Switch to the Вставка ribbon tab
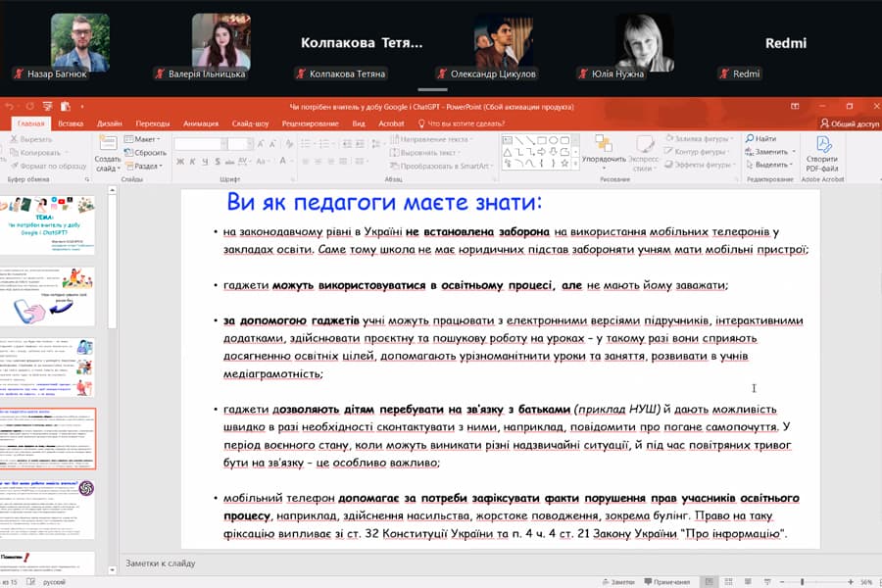Viewport: 882px width, 588px height. tap(73, 122)
